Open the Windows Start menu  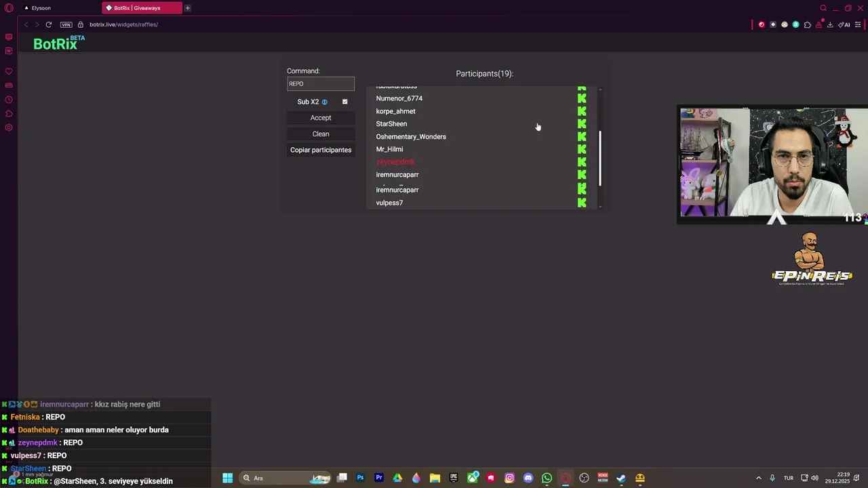coord(228,478)
